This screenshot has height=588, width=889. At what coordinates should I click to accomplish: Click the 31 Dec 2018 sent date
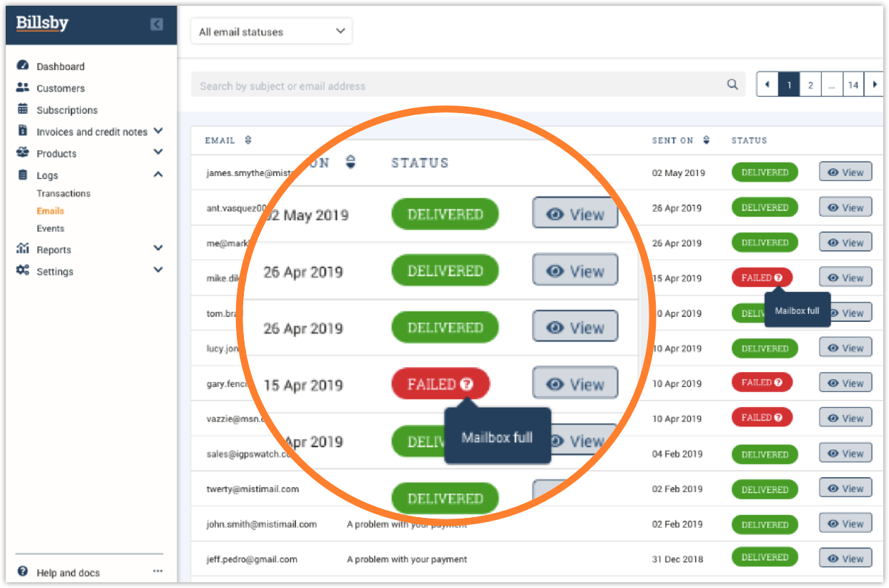(x=678, y=559)
